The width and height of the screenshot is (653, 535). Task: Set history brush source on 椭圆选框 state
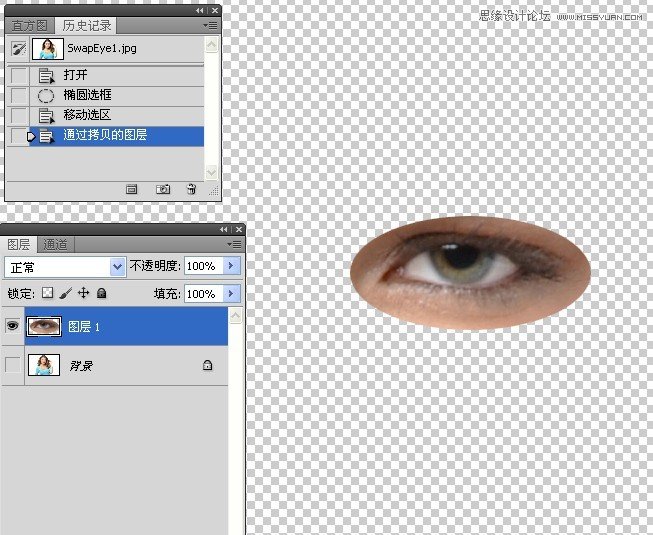[x=19, y=96]
